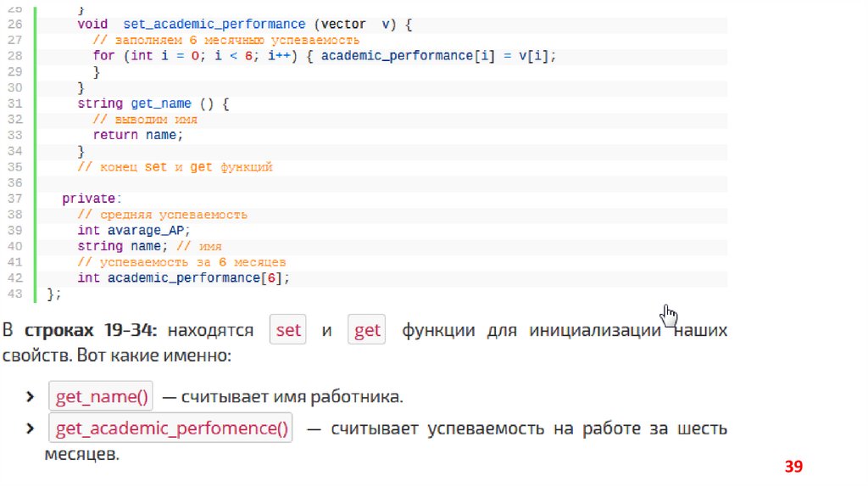
Task: Place cursor on 'return name;' statement
Action: [x=137, y=135]
